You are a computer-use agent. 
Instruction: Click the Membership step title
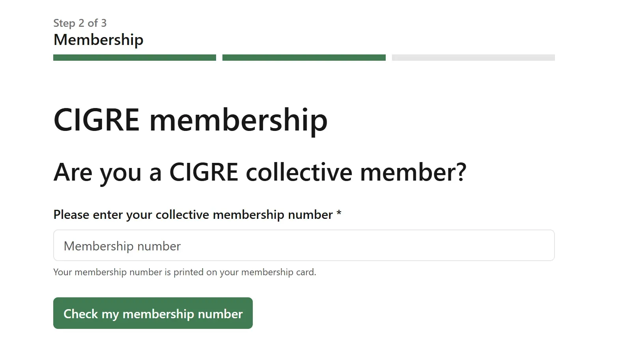(x=99, y=40)
